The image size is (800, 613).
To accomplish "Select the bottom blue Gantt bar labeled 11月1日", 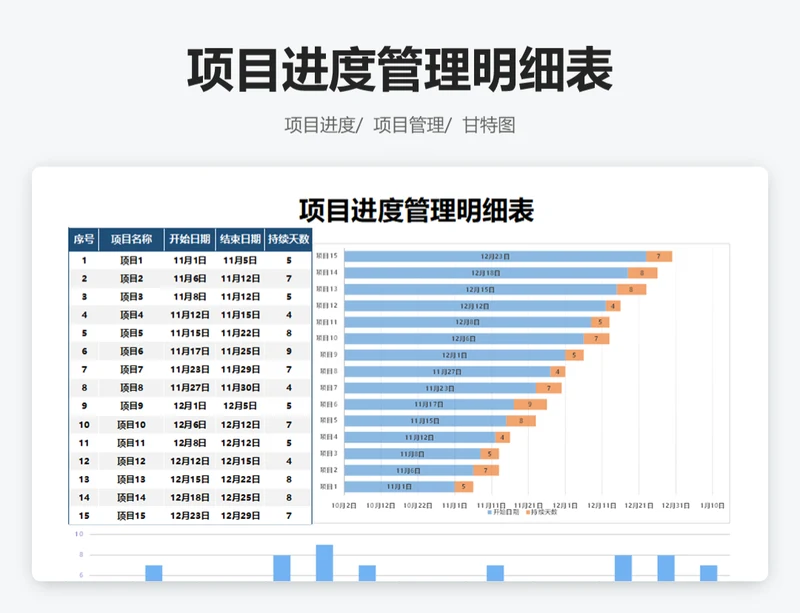I will (x=398, y=487).
